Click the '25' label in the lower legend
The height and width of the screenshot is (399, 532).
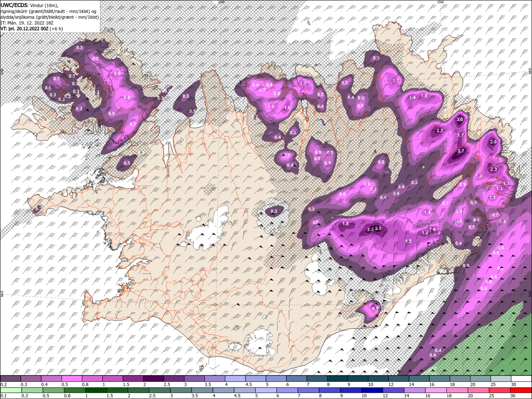pyautogui.click(x=491, y=396)
